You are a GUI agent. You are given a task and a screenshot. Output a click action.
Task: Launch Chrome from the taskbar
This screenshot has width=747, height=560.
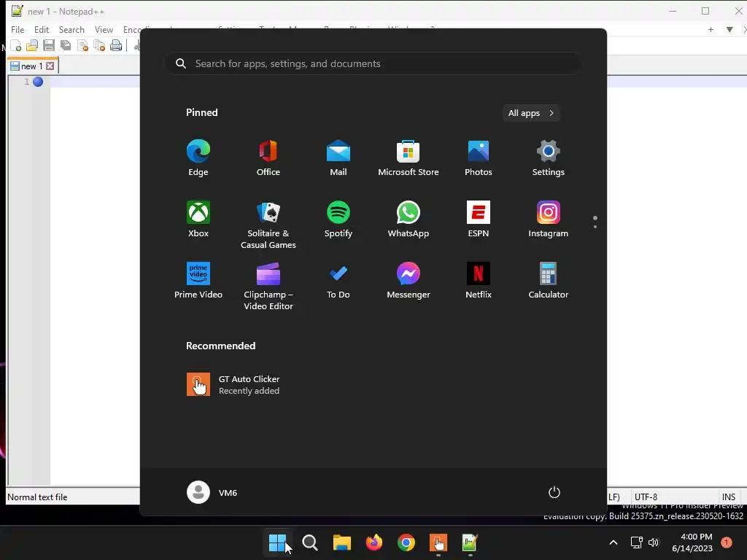406,542
